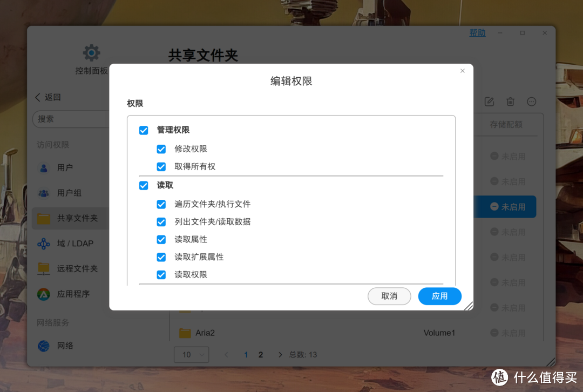Click 未启用 in the Aria2 row
This screenshot has height=392, width=583.
pyautogui.click(x=508, y=333)
